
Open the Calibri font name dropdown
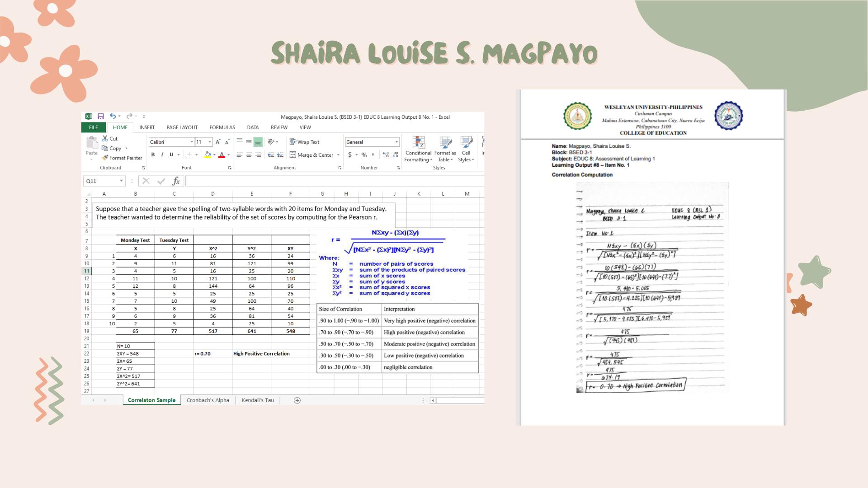tap(192, 142)
